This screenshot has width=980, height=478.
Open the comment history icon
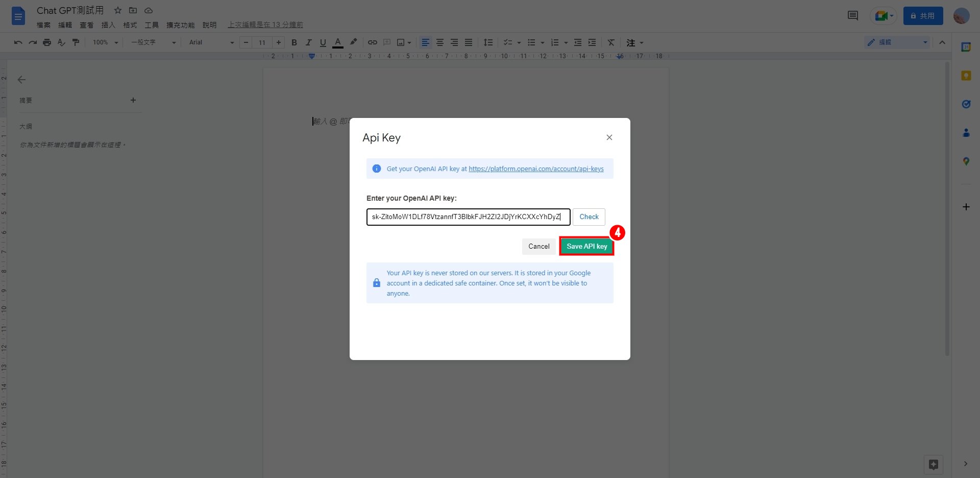[852, 16]
